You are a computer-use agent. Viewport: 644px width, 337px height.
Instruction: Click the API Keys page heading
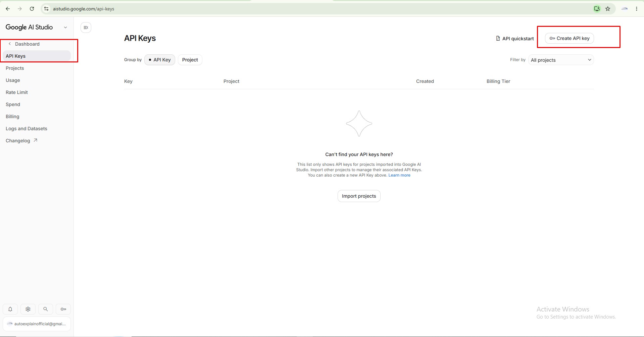point(140,38)
